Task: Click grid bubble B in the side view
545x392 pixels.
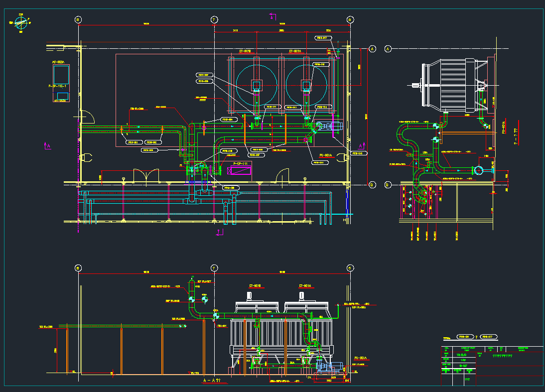Action: point(388,185)
